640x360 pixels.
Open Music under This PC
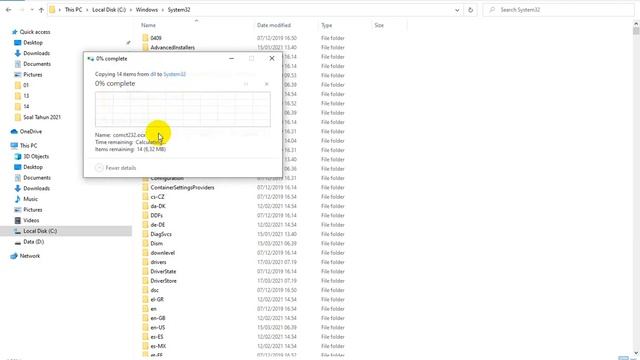[x=30, y=199]
